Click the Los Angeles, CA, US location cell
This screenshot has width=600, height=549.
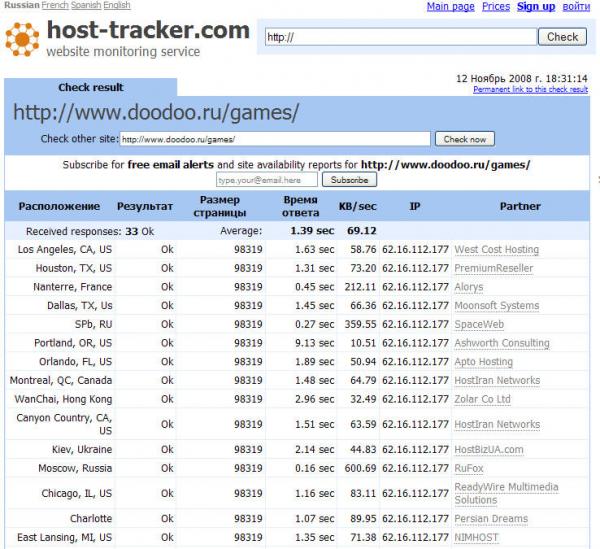(65, 249)
